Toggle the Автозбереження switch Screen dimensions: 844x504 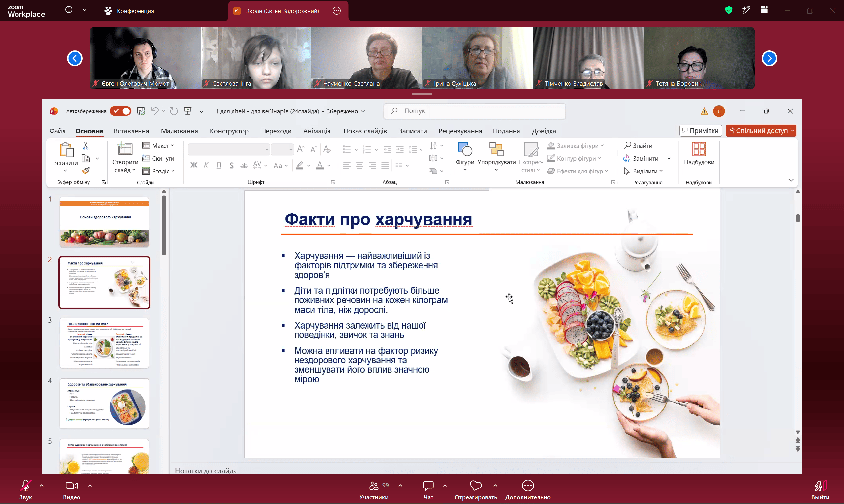(x=120, y=111)
